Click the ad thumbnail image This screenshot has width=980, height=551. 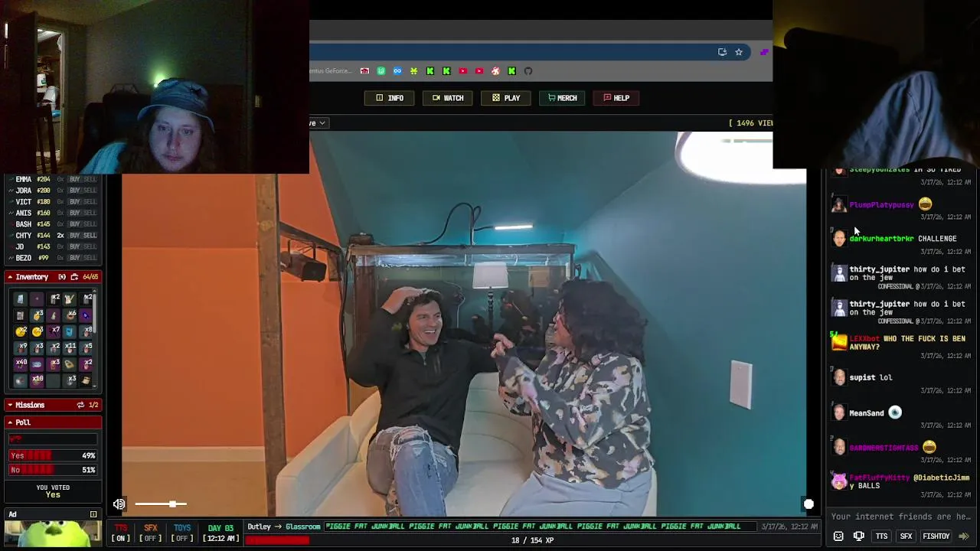coord(52,535)
